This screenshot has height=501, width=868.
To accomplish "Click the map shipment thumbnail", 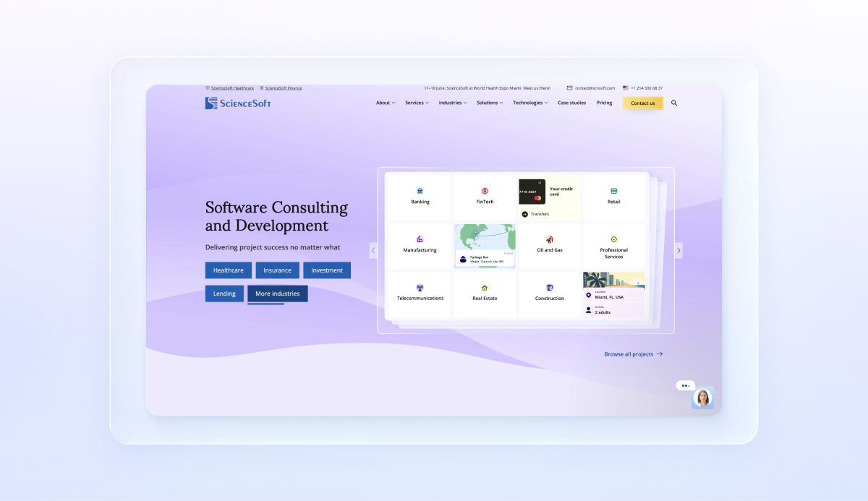I will (485, 246).
